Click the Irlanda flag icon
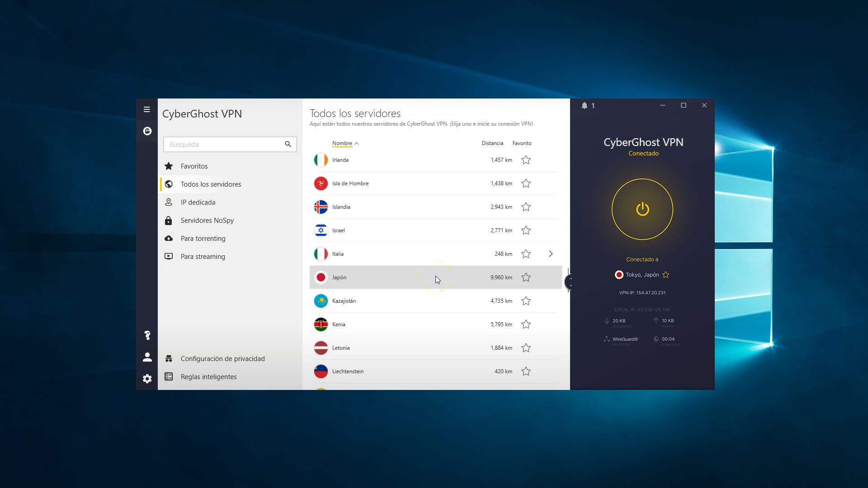 coord(321,160)
